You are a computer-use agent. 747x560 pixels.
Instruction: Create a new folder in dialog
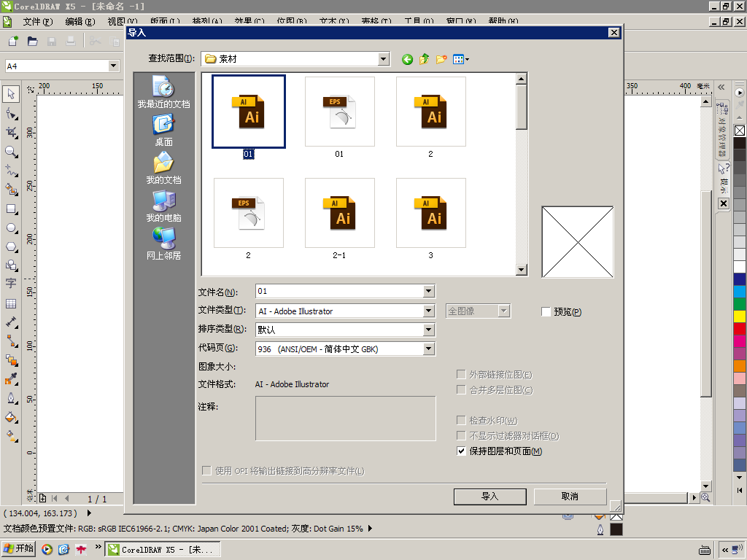[x=441, y=59]
